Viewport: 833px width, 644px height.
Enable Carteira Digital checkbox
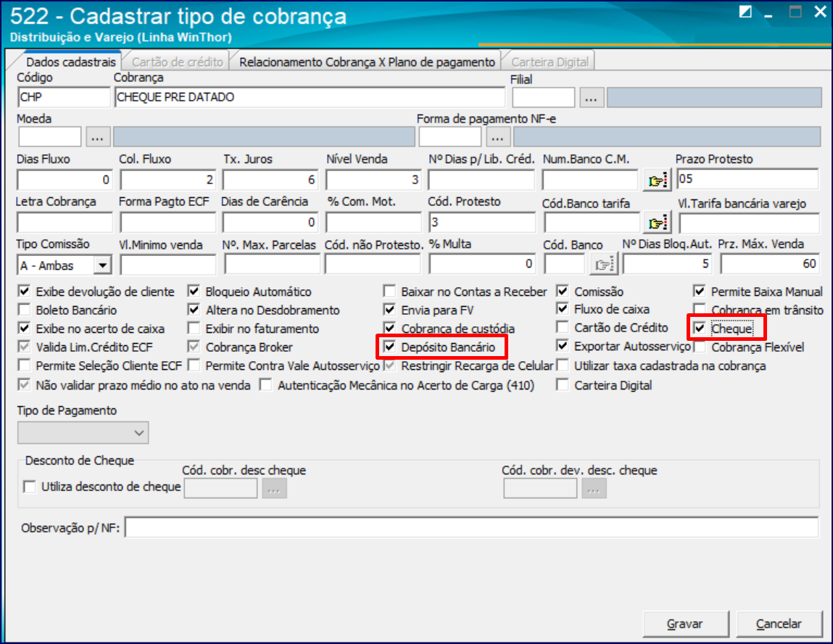click(563, 384)
